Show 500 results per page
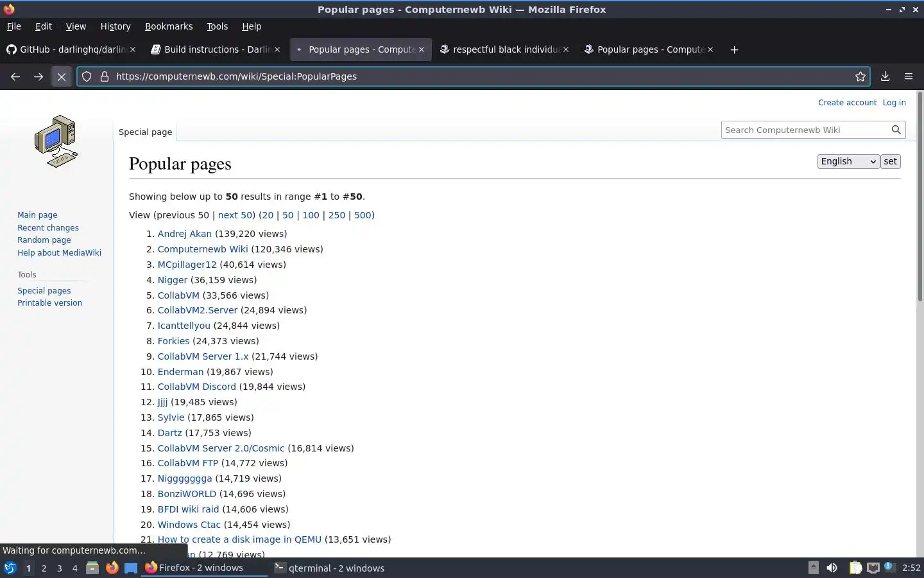 pyautogui.click(x=363, y=215)
